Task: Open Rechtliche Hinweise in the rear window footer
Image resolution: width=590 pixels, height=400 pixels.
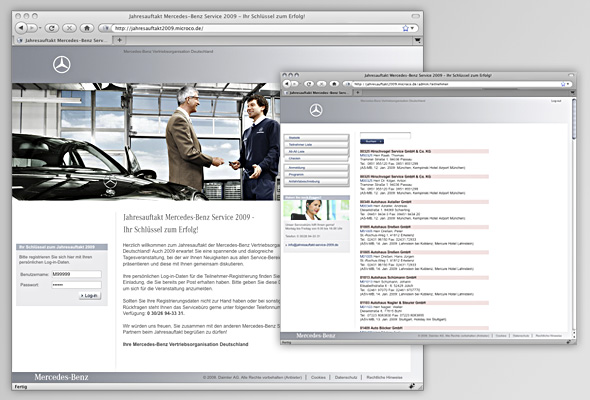Action: (384, 377)
